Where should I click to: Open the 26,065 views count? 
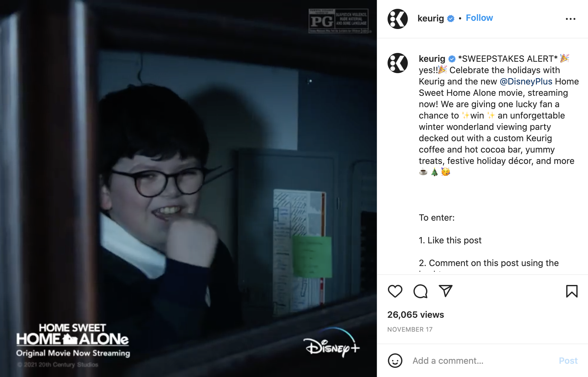(415, 315)
